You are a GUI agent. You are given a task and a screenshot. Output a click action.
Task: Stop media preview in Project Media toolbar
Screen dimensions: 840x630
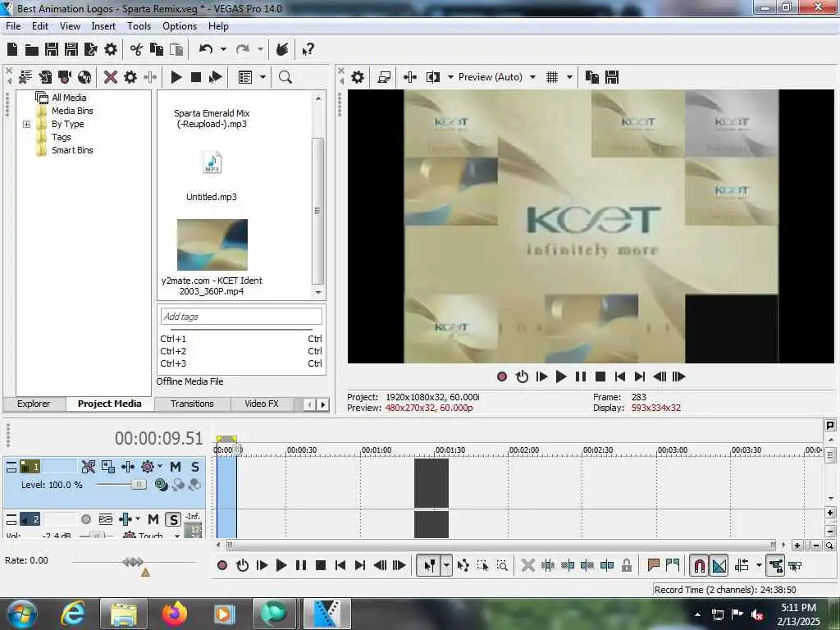(196, 77)
